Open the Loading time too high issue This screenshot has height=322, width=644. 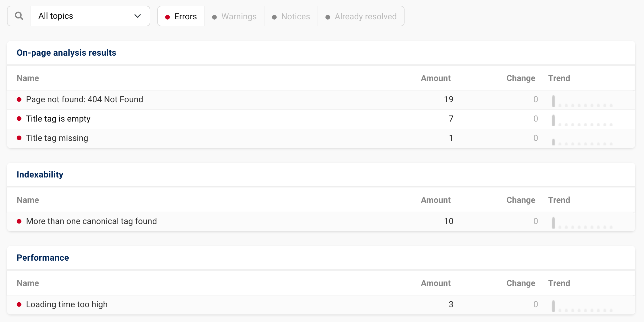pyautogui.click(x=321, y=305)
